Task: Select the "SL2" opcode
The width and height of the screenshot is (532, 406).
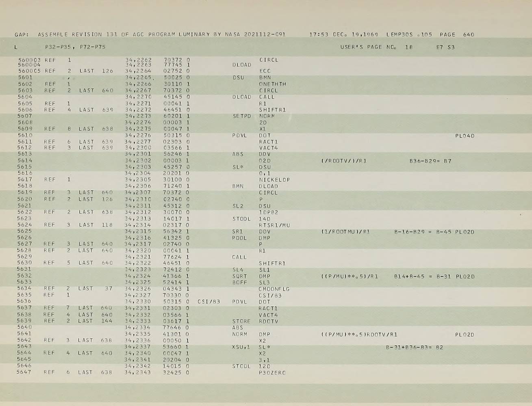Action: [x=238, y=206]
